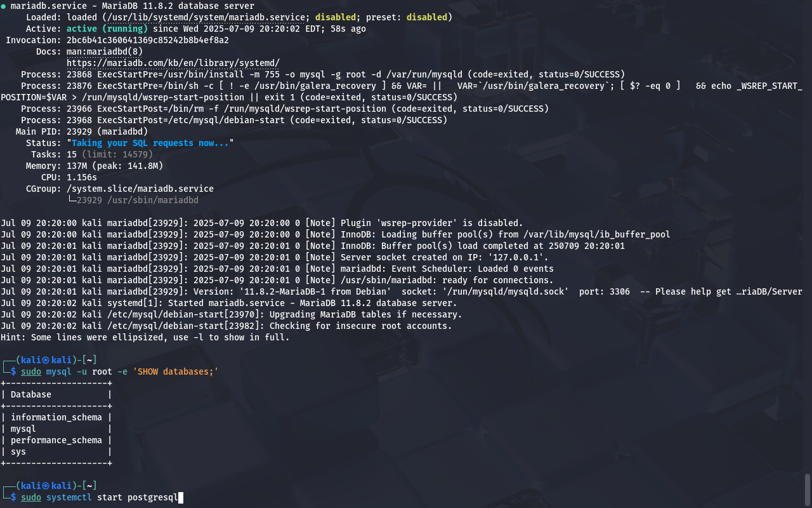Click the word 'postgresql' in current command
The height and width of the screenshot is (508, 812).
[153, 497]
